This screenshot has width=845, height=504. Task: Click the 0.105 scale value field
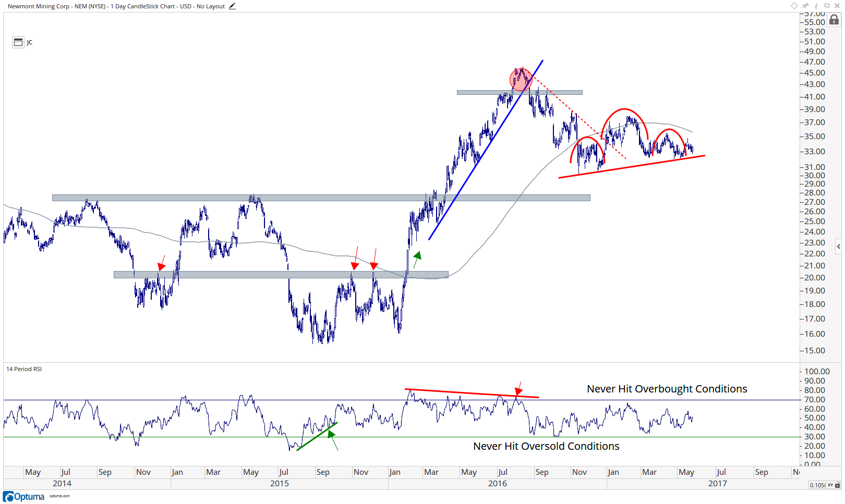point(817,485)
